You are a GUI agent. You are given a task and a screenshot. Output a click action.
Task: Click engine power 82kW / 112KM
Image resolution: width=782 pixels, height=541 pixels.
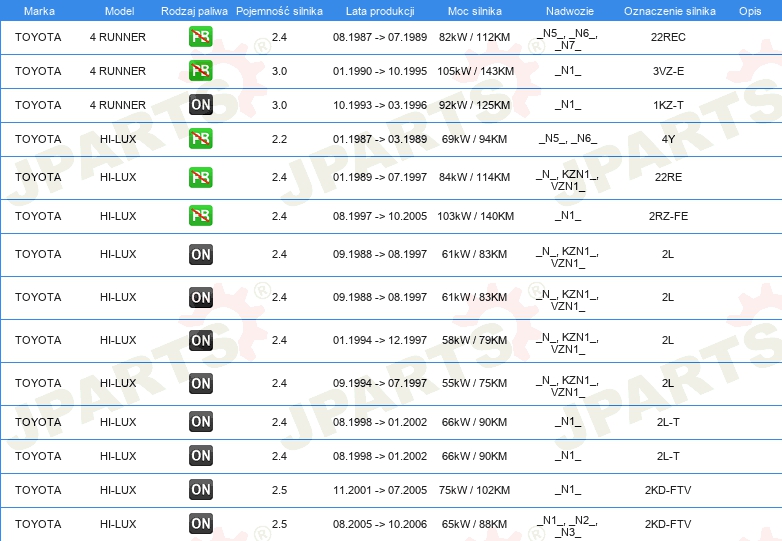coord(475,37)
